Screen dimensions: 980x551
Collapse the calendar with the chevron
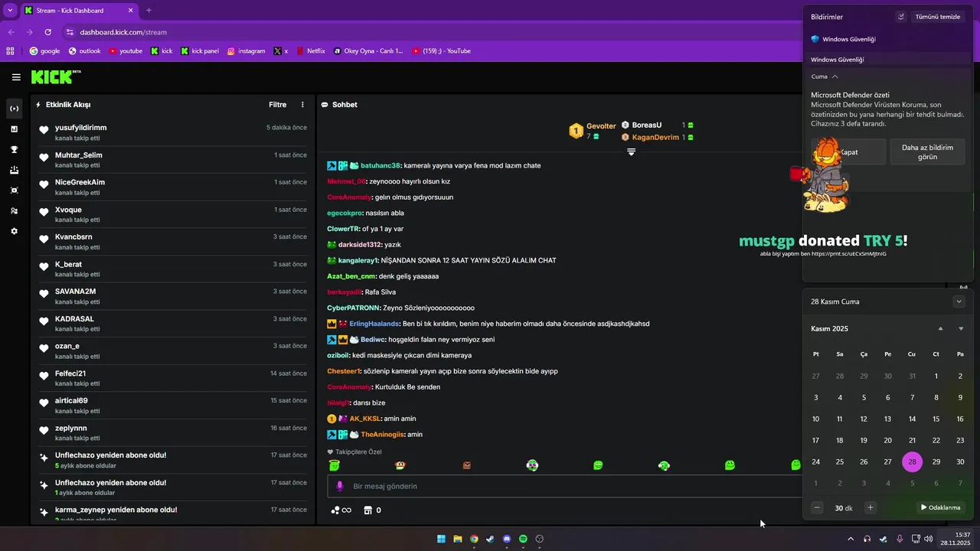(x=959, y=302)
